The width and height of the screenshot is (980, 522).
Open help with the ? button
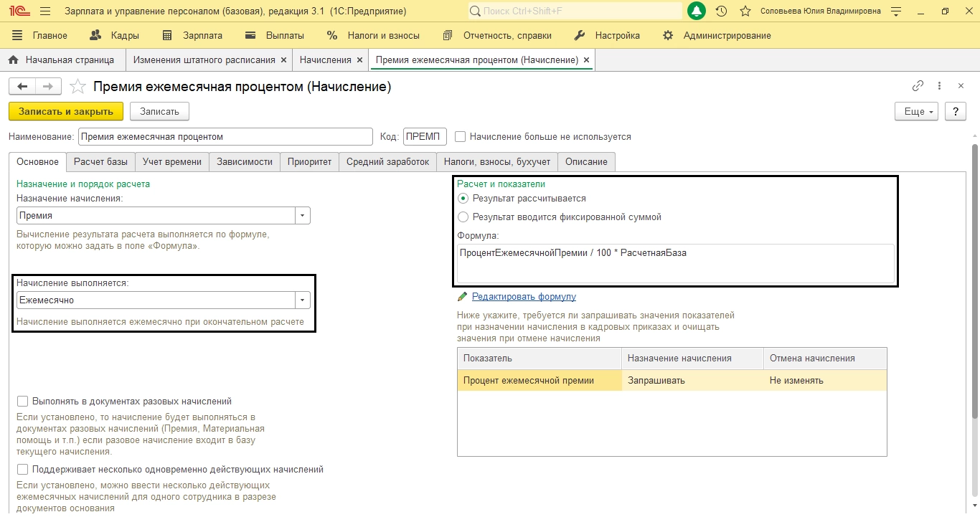click(x=955, y=112)
